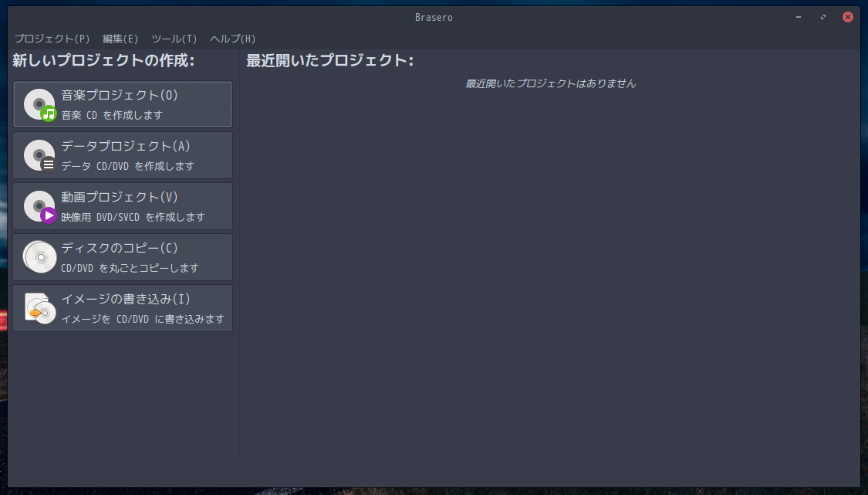This screenshot has height=495, width=868.
Task: Maximize the Brasero window
Action: pos(823,17)
